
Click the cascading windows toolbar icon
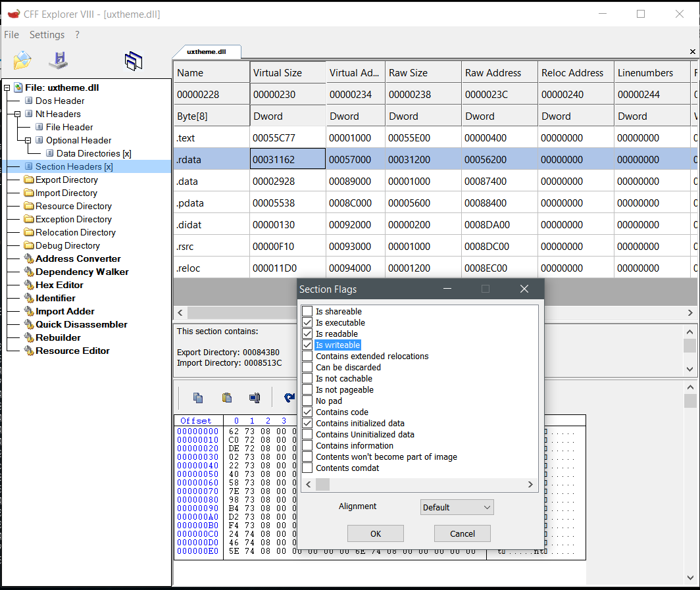point(134,61)
